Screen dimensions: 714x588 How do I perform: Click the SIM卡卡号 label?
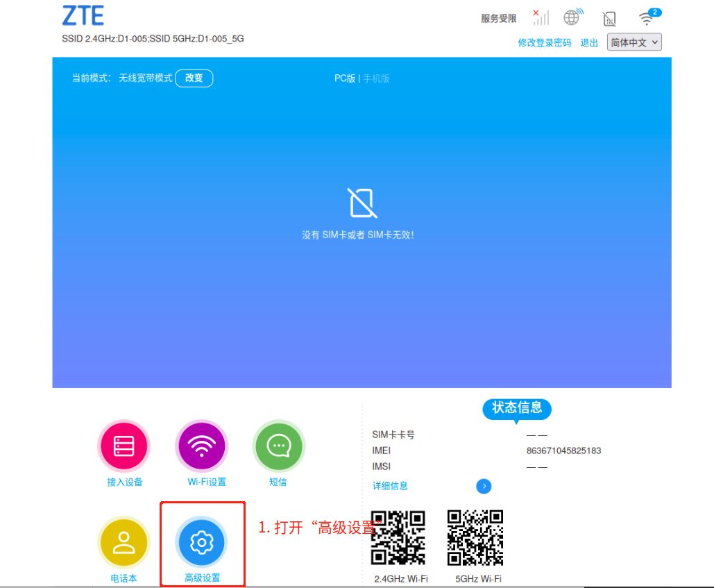(393, 435)
